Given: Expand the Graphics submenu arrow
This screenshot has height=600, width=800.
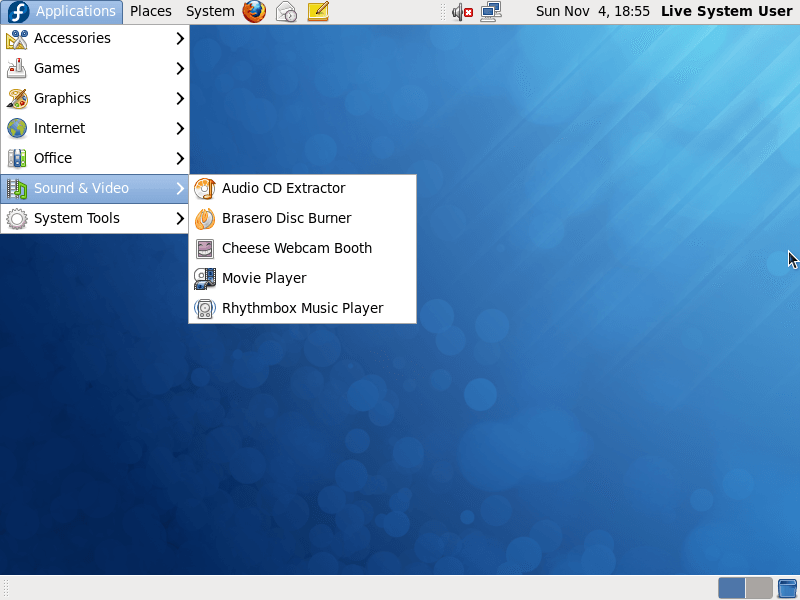Looking at the screenshot, I should (x=180, y=98).
